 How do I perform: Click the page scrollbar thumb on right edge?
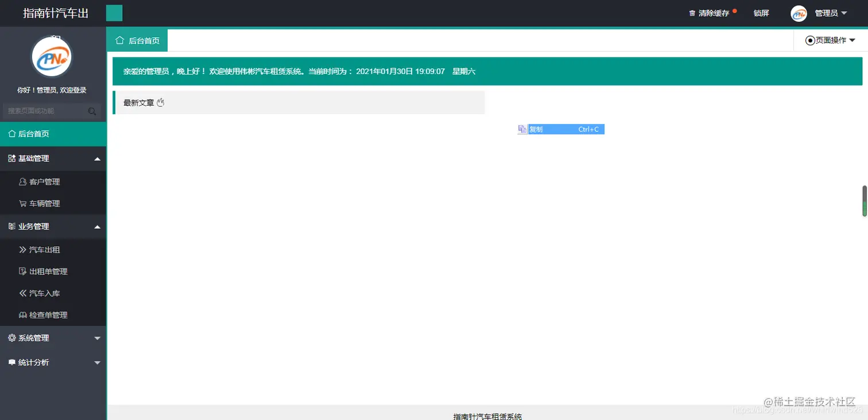pos(865,201)
